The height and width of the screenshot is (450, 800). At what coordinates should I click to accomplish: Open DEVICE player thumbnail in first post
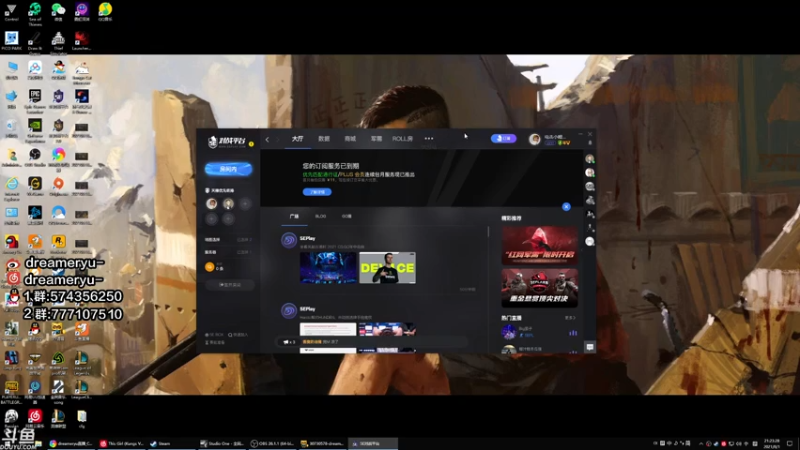tap(387, 268)
